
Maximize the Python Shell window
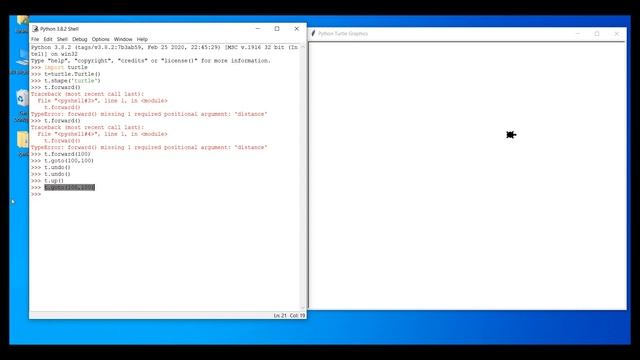(277, 29)
